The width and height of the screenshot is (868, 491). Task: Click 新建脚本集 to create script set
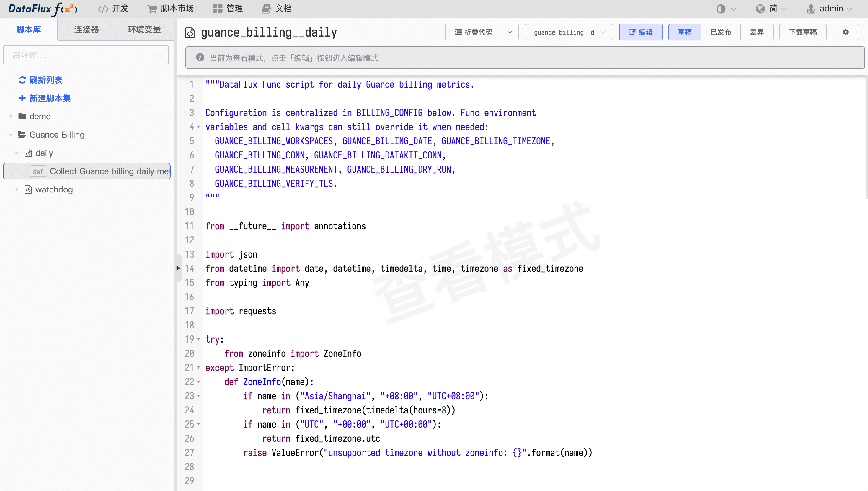45,98
